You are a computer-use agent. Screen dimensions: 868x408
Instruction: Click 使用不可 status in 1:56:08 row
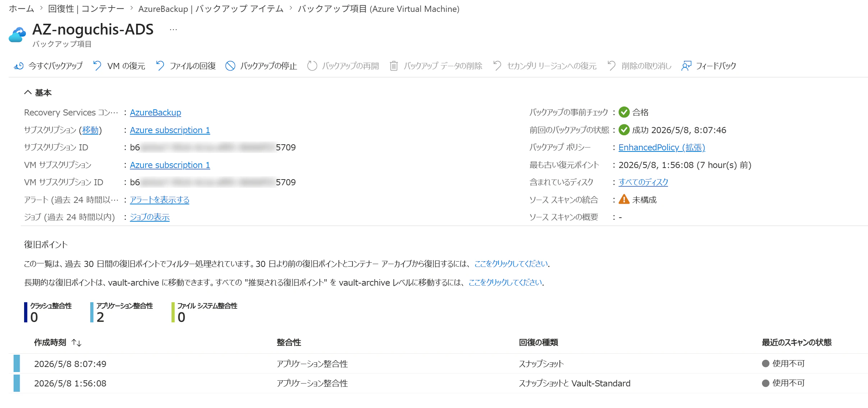[x=789, y=383]
